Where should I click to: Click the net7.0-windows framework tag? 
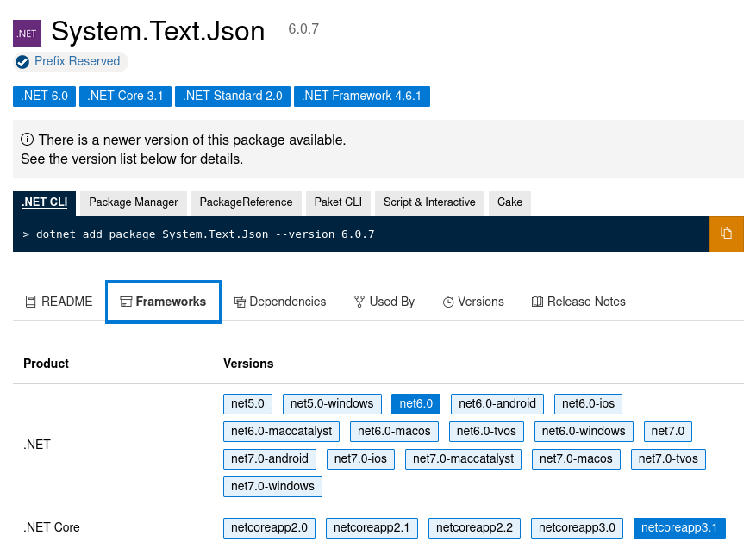pos(273,486)
